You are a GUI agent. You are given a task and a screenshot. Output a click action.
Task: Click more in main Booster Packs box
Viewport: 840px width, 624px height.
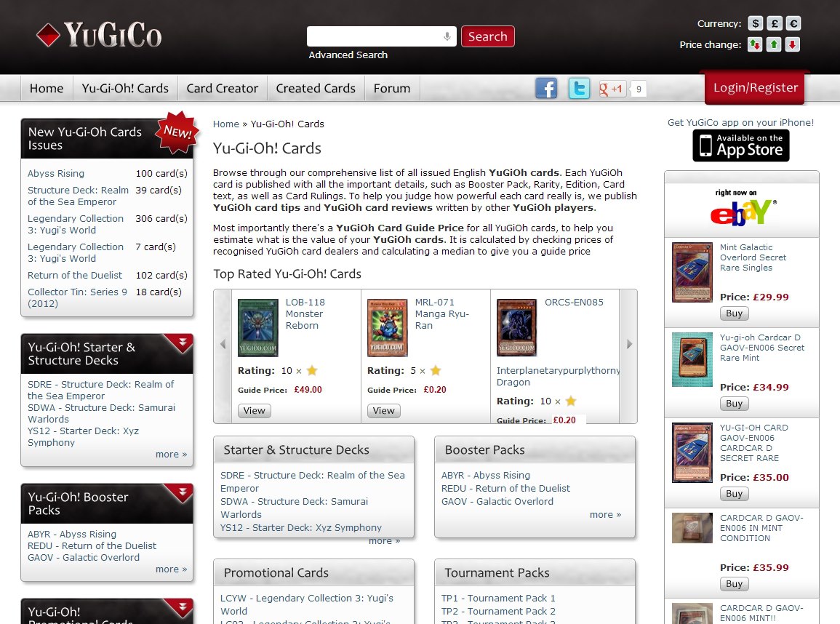[x=605, y=515]
